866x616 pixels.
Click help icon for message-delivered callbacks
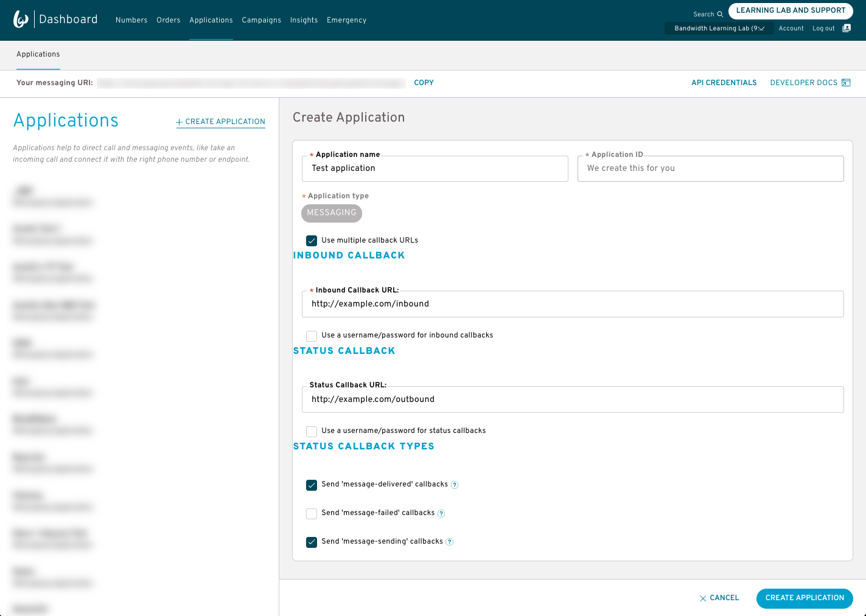[455, 485]
